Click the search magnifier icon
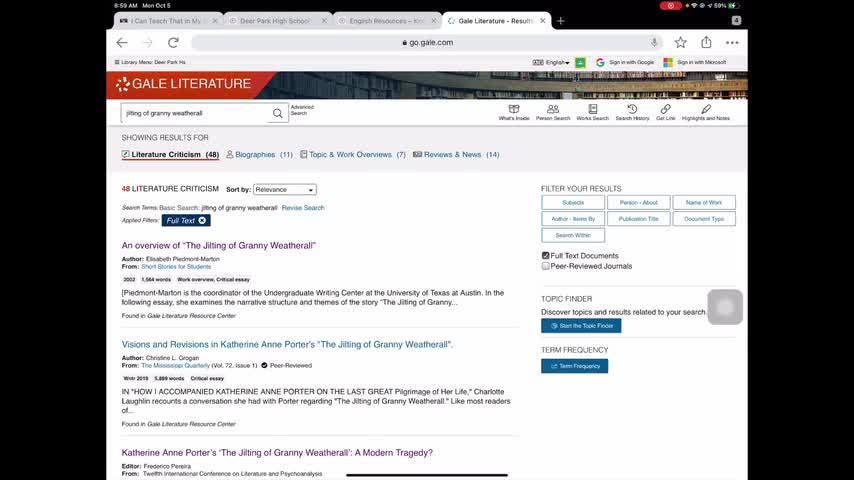The width and height of the screenshot is (854, 480). (x=278, y=113)
